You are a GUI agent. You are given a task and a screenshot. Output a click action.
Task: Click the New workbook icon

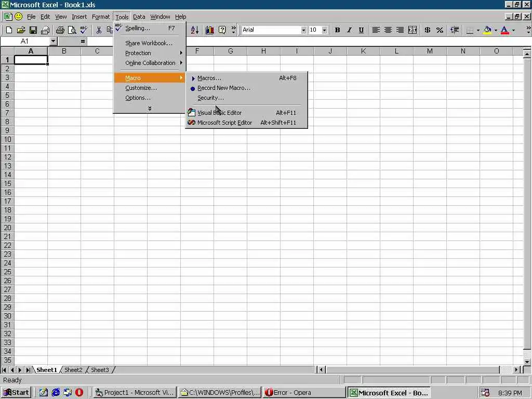click(x=9, y=30)
